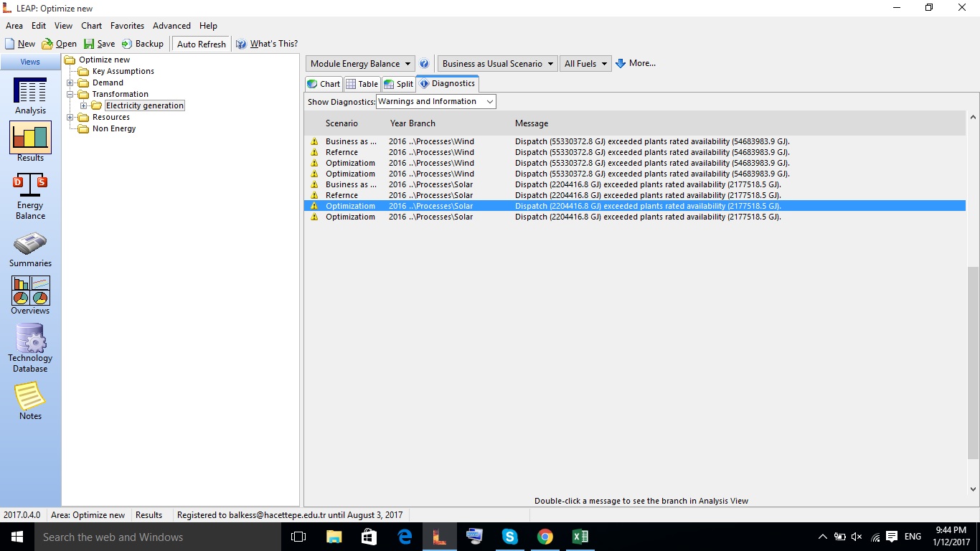Click the blue help icon beside Module Energy Balance
The height and width of the screenshot is (551, 980).
tap(424, 64)
